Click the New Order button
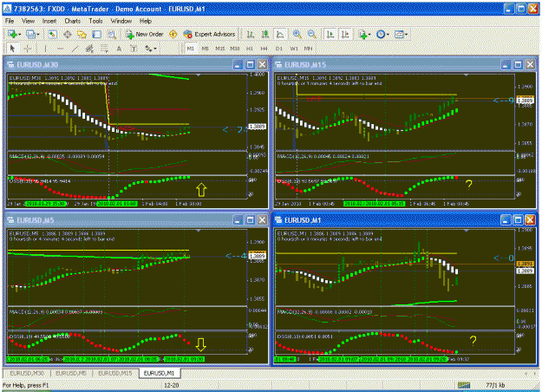This screenshot has width=542, height=392. (x=144, y=34)
